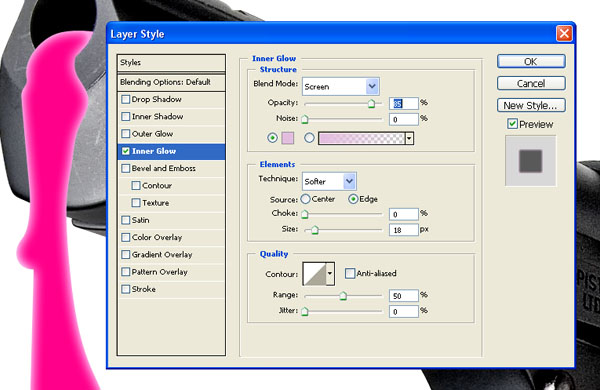Image resolution: width=600 pixels, height=390 pixels.
Task: Open the pink glow color swatch
Action: 288,138
